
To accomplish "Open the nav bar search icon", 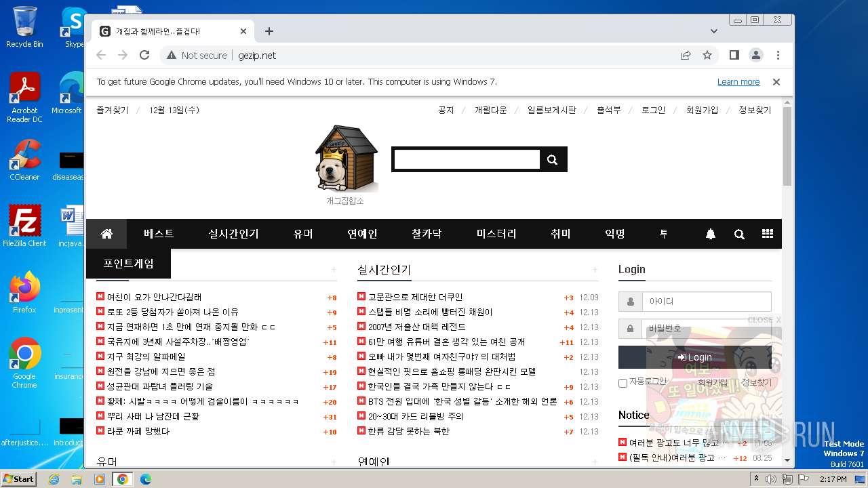I will [x=739, y=234].
